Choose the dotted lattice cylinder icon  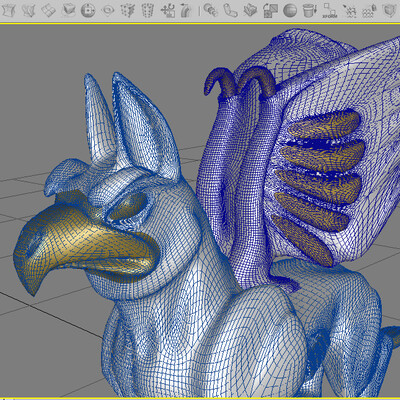pos(147,10)
